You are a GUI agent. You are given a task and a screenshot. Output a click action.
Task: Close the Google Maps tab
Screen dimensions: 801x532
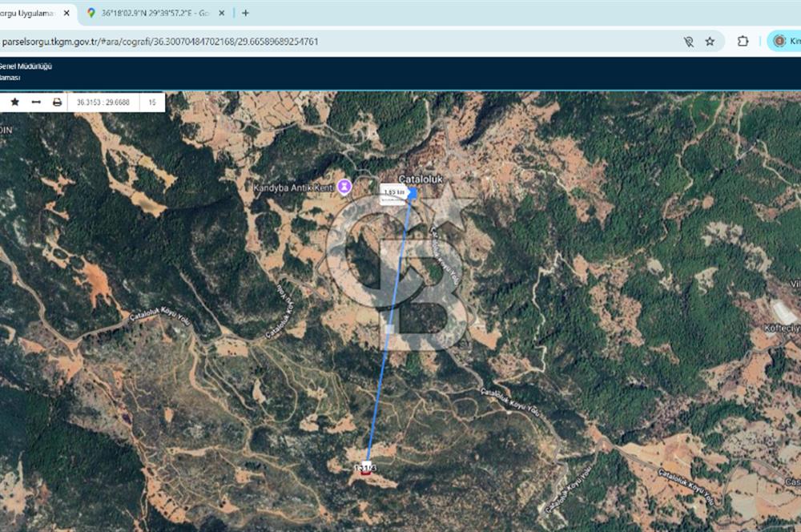click(222, 13)
